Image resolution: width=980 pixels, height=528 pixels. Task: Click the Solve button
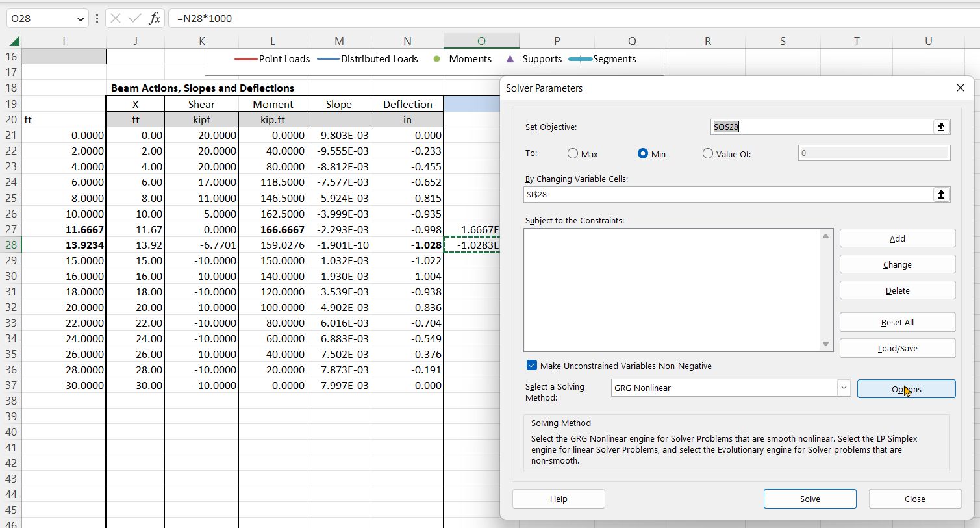click(809, 499)
